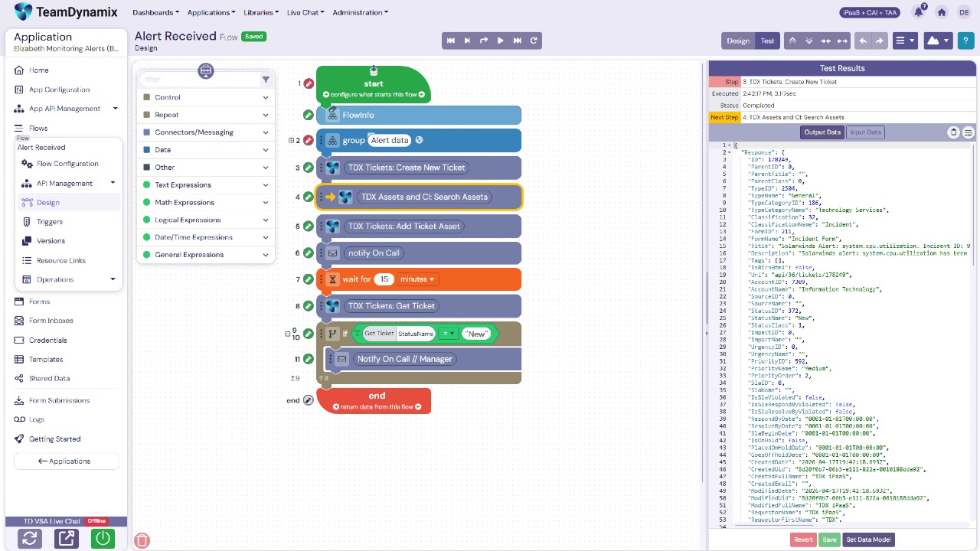The image size is (980, 551).
Task: Expand the Control block category
Action: coord(206,97)
